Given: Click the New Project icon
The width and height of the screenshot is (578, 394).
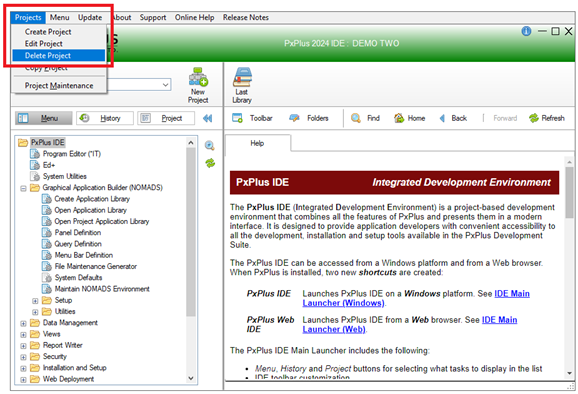Looking at the screenshot, I should (198, 85).
